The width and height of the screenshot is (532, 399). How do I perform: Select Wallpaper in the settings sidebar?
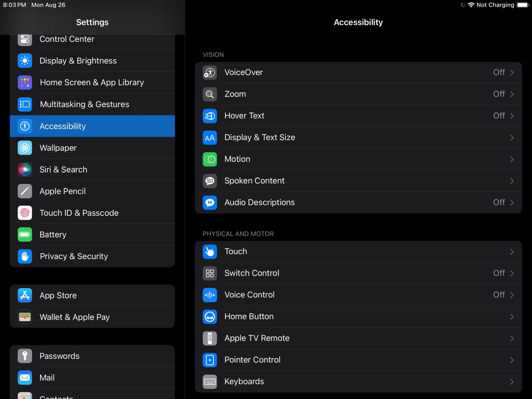[58, 148]
